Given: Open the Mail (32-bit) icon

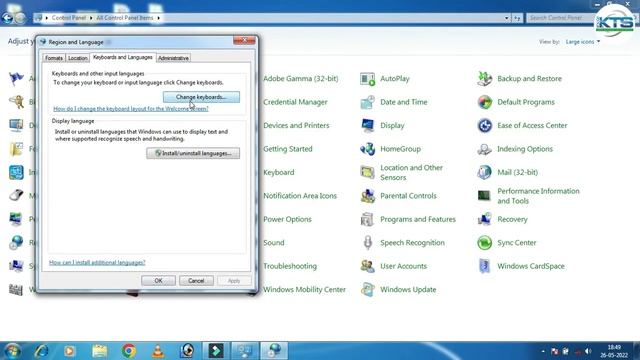Looking at the screenshot, I should (x=484, y=172).
